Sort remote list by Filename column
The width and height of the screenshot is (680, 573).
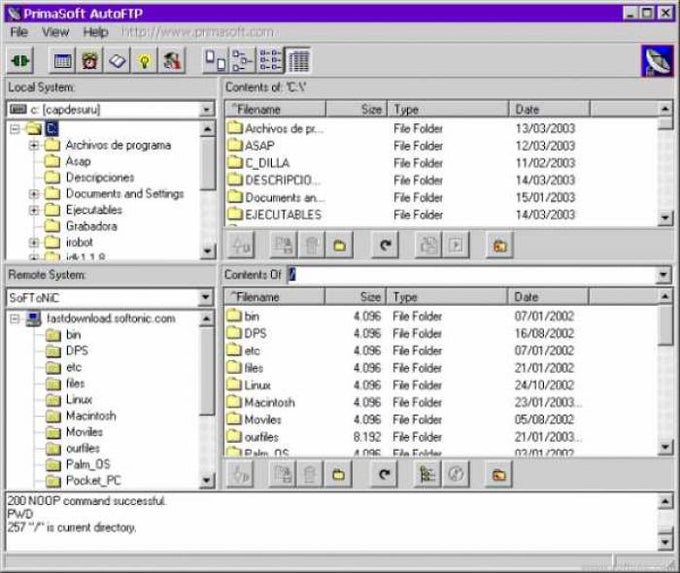coord(274,297)
